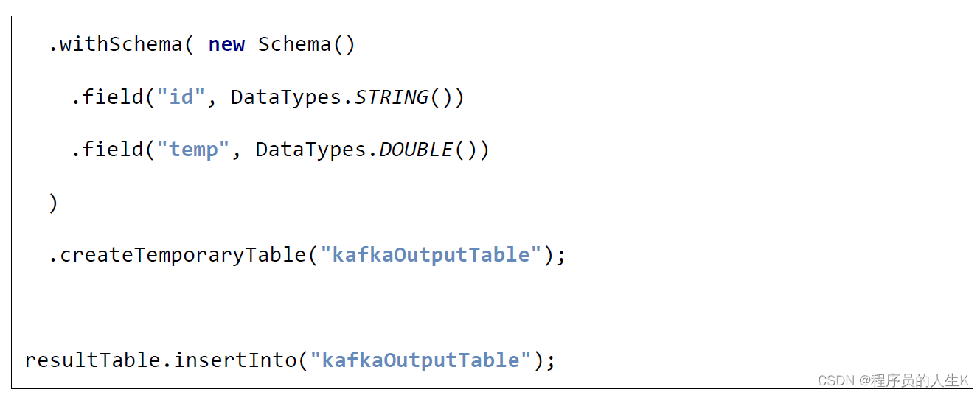Click DataTypes on the "id" field line
The width and height of the screenshot is (980, 395).
286,97
